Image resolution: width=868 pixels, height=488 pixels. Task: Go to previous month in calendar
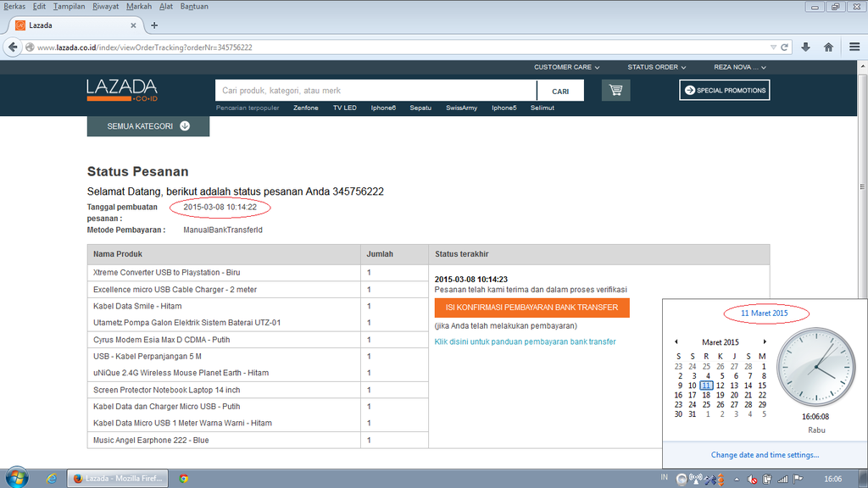(676, 342)
